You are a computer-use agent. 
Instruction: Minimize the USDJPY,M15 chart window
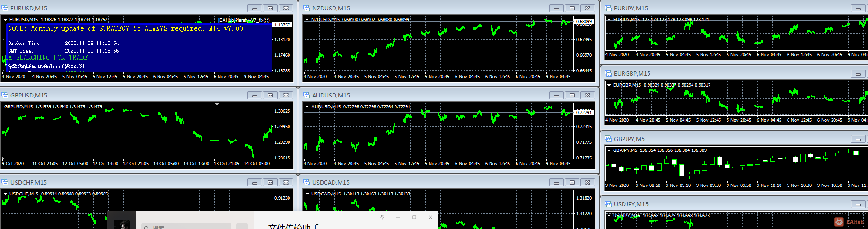coord(858,204)
